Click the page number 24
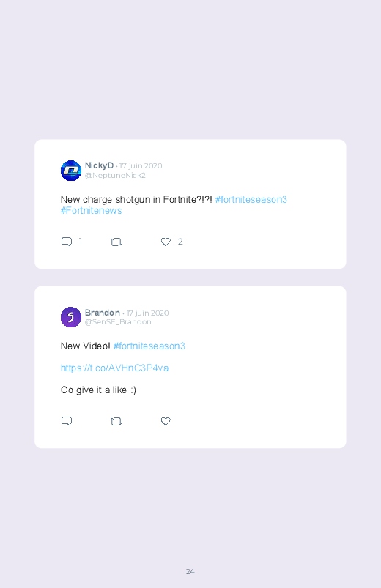Viewport: 381px width, 588px height. click(190, 571)
